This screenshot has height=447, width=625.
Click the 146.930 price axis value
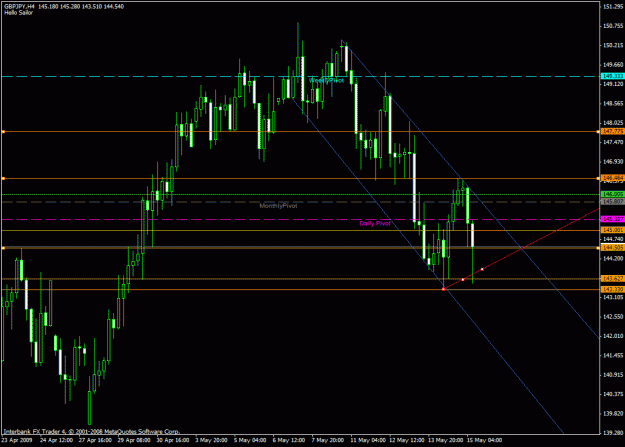point(613,162)
